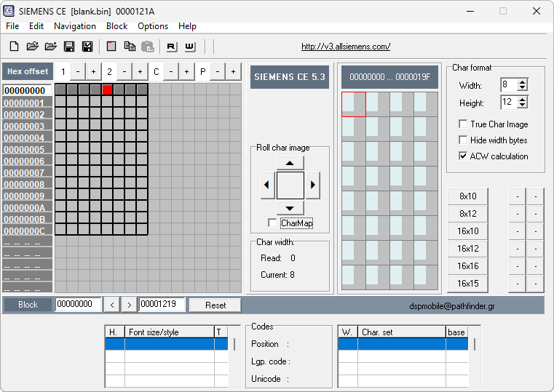554x392 pixels.
Task: Click the gray block icon in toolbar
Action: click(x=111, y=47)
